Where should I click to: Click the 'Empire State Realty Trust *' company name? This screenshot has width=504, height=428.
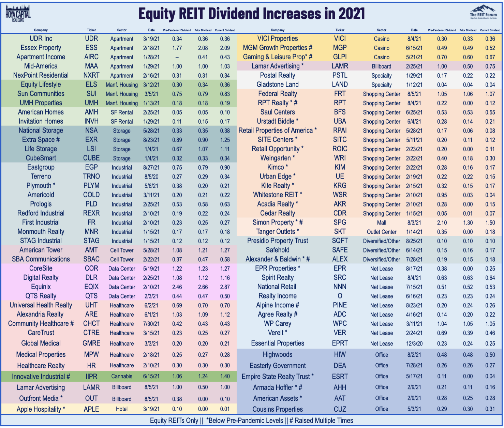point(278,377)
